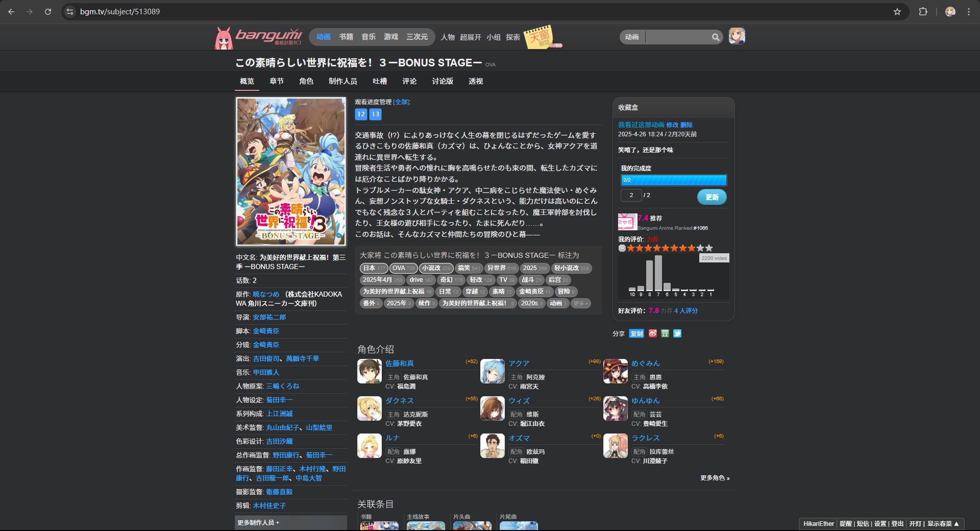
Task: Click the Bangumi logo mascot
Action: coord(224,38)
